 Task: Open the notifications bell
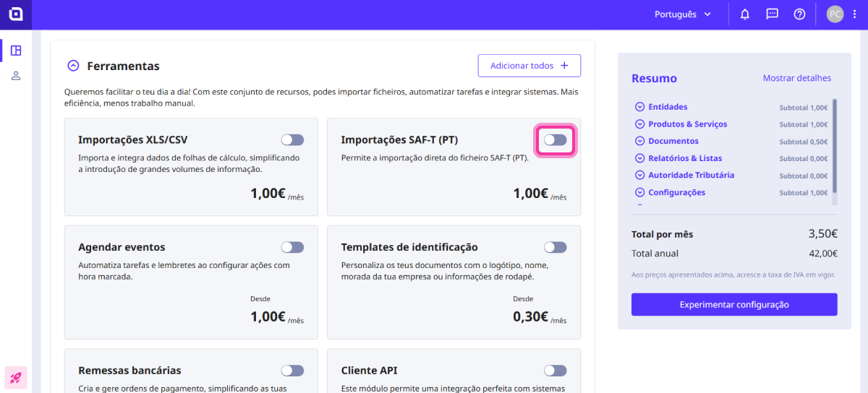tap(744, 14)
